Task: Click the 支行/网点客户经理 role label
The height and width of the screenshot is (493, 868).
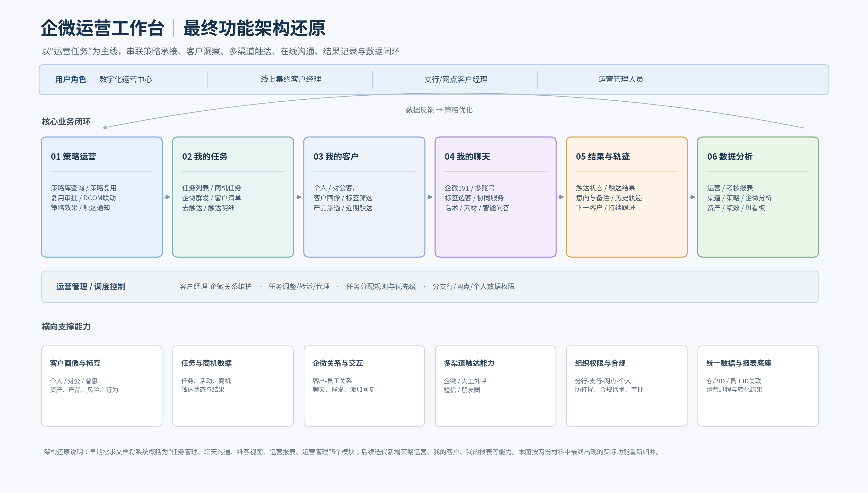Action: [456, 79]
